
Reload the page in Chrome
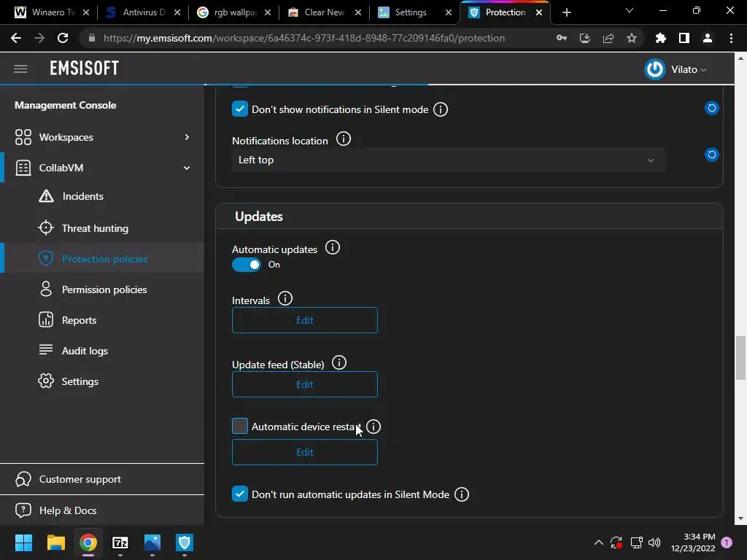[63, 38]
